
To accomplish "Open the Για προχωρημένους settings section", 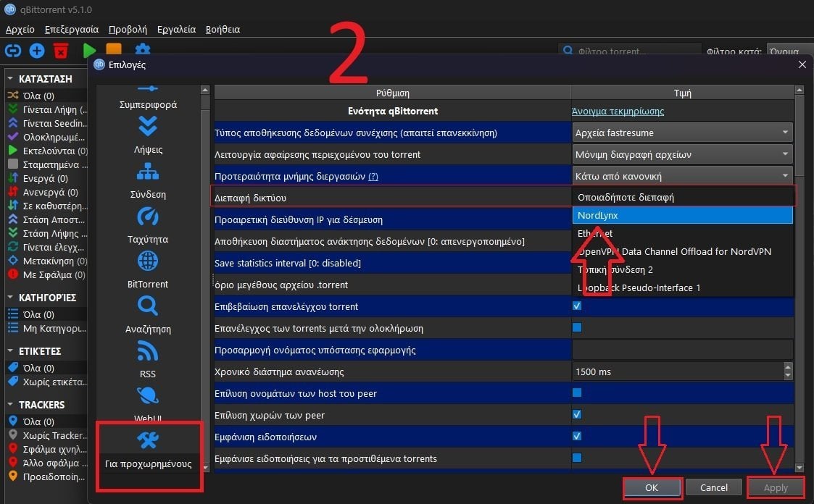I will coord(148,450).
